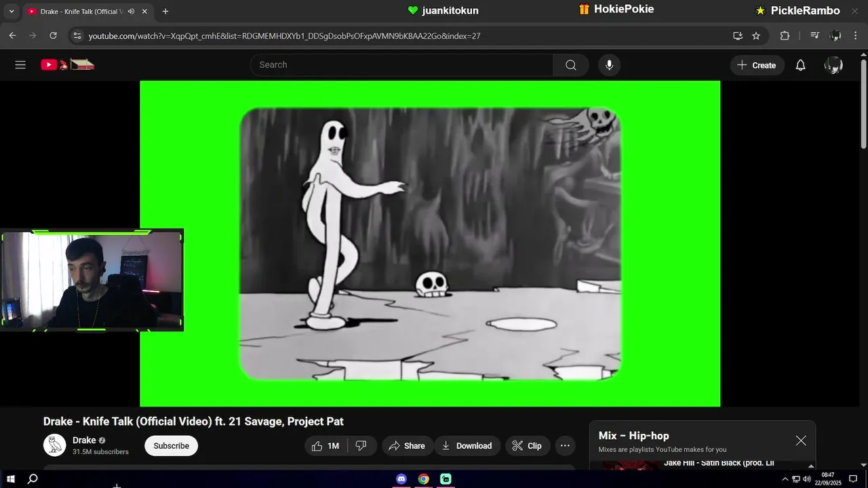
Task: Click the video player area
Action: tap(430, 244)
